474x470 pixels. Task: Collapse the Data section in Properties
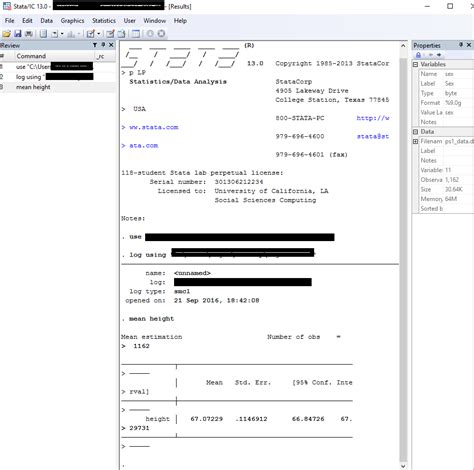point(415,132)
